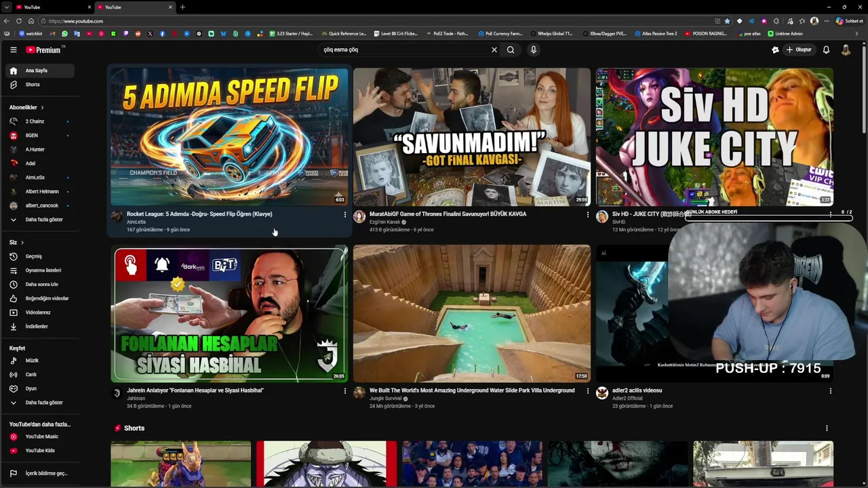Screen dimensions: 868x488
Task: Open Geçmiş watch history
Action: click(x=40, y=256)
